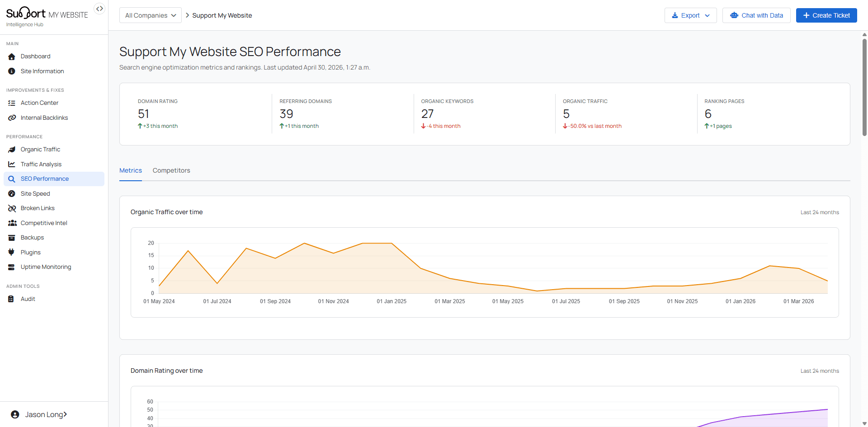Click the page vertical scrollbar thumb
Screen dimensions: 868x427
click(x=864, y=87)
